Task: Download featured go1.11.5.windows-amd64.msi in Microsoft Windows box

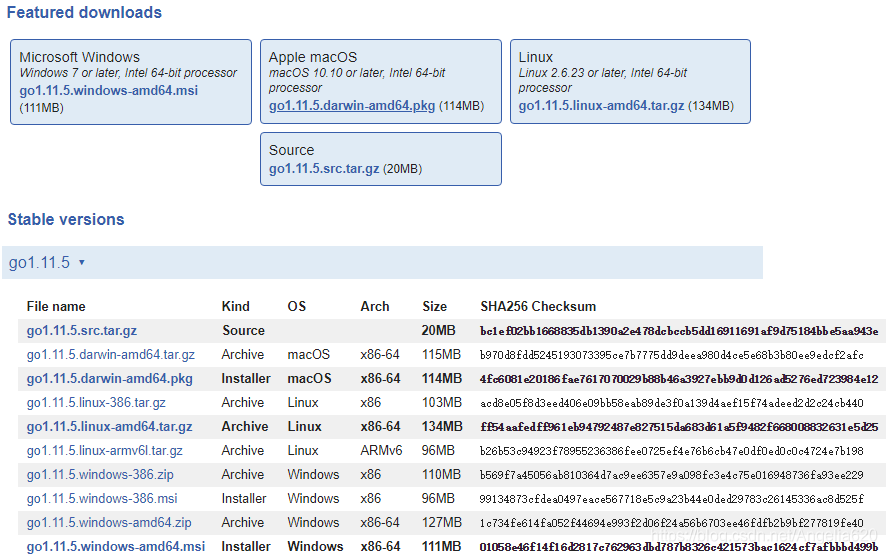Action: point(109,91)
